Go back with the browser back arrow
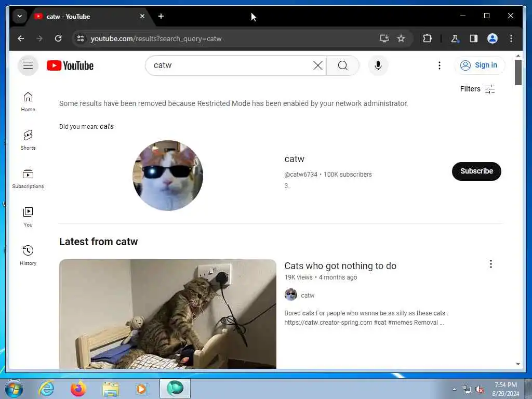Screen dimensions: 532x399 [21, 38]
